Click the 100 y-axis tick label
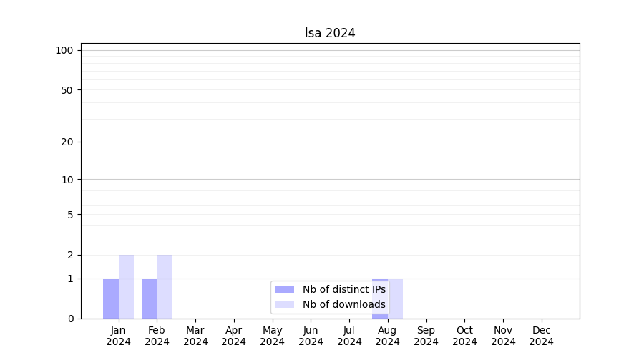 [64, 50]
